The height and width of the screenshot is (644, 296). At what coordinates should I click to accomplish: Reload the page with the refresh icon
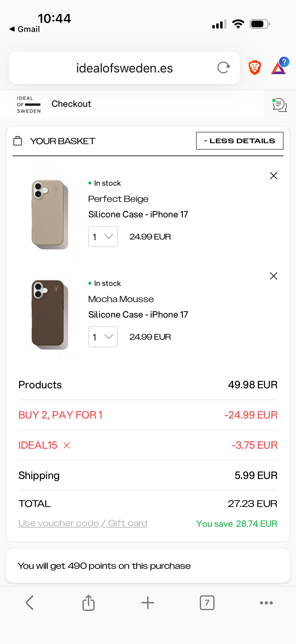[x=224, y=68]
